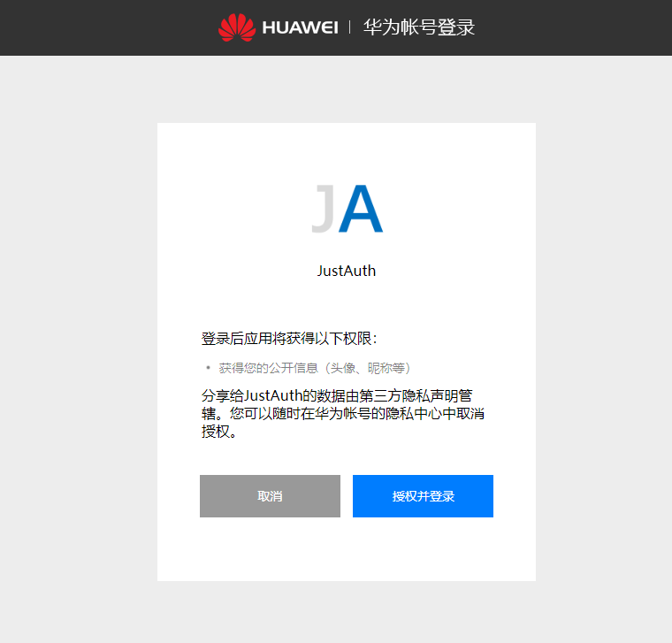Click the HUAWEI wordmark in header
672x643 pixels.
coord(300,28)
